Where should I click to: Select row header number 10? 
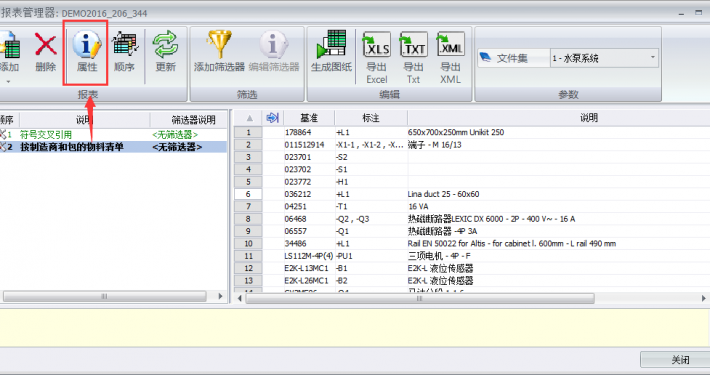click(248, 243)
